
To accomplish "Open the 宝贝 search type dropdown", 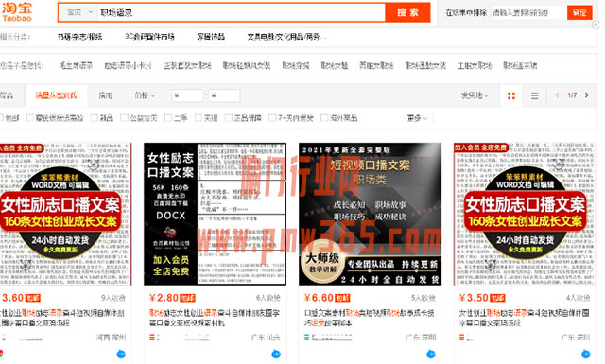I will 79,12.
